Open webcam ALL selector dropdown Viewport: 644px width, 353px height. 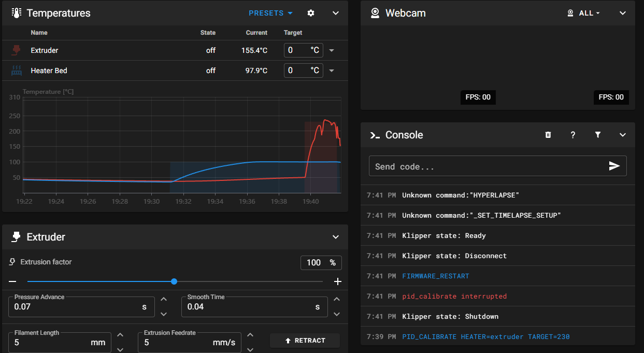(584, 13)
